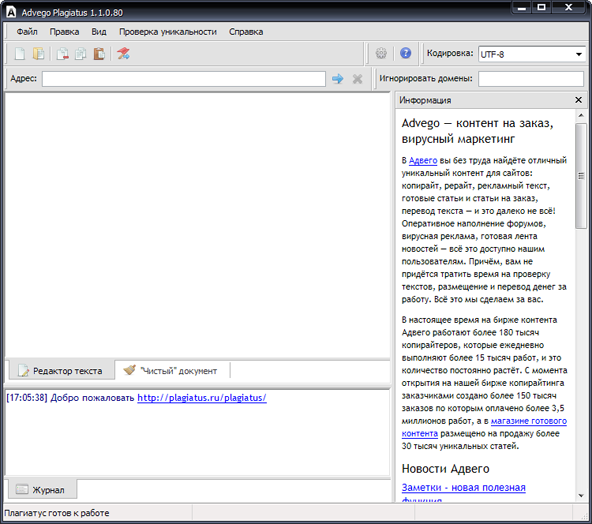Viewport: 592px width, 524px height.
Task: Maximize the Advego Plagiatus window
Action: pyautogui.click(x=541, y=8)
